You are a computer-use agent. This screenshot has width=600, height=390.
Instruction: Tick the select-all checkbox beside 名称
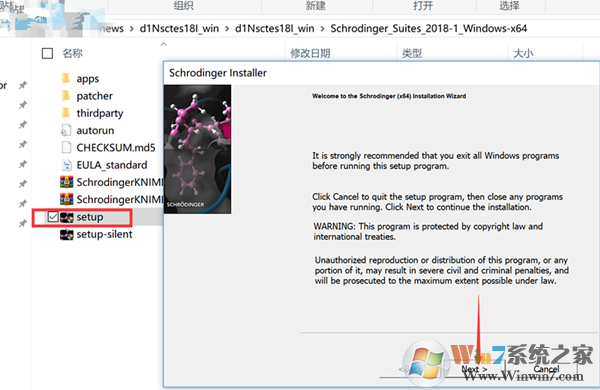pos(47,53)
